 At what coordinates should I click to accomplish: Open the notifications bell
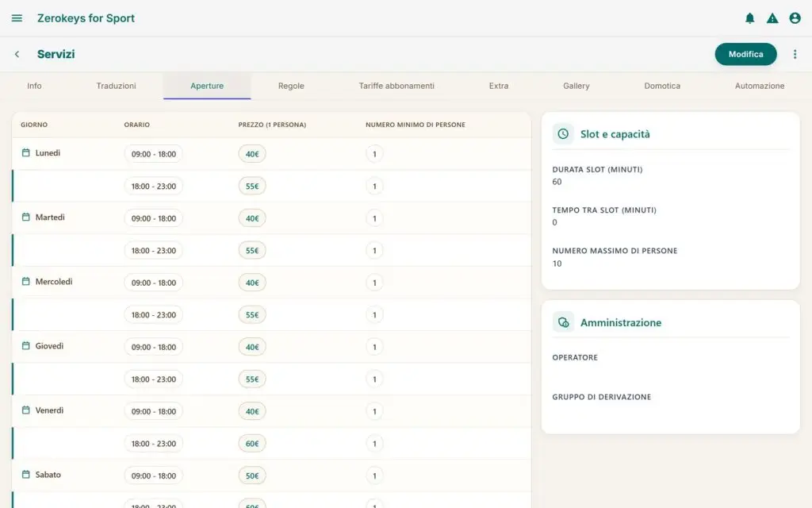(749, 18)
